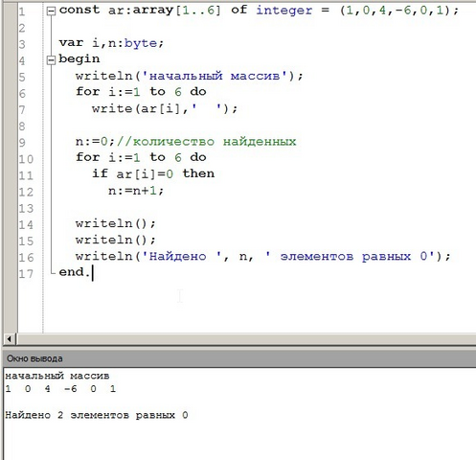Screen dimensions: 476x460
Task: Click the 'begin' keyword on line 4
Action: point(79,59)
